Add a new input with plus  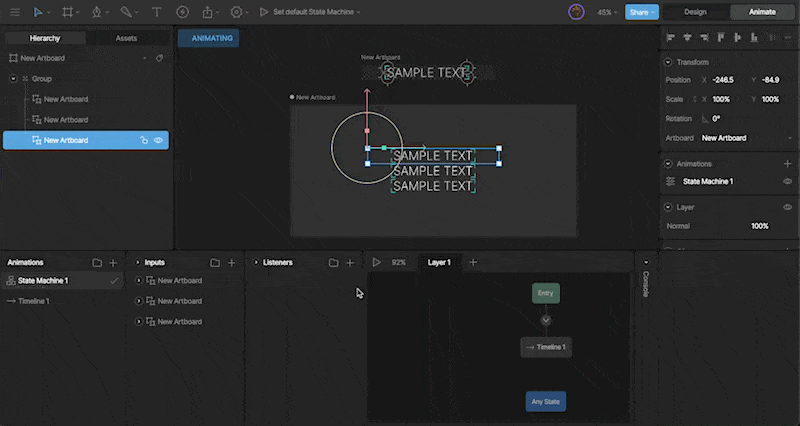pyautogui.click(x=231, y=263)
